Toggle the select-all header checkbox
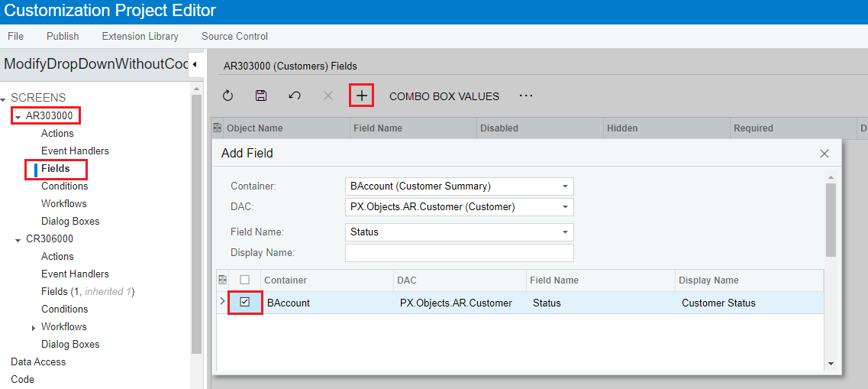868x389 pixels. pyautogui.click(x=245, y=280)
